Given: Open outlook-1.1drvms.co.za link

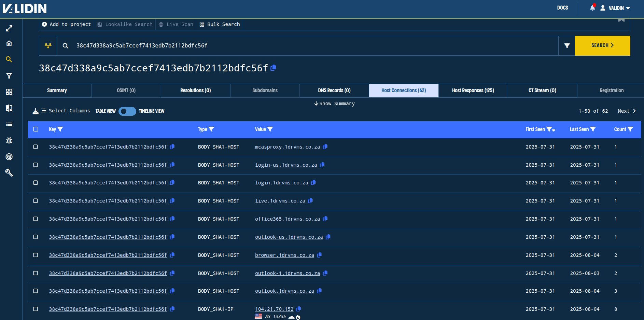Looking at the screenshot, I should 288,273.
